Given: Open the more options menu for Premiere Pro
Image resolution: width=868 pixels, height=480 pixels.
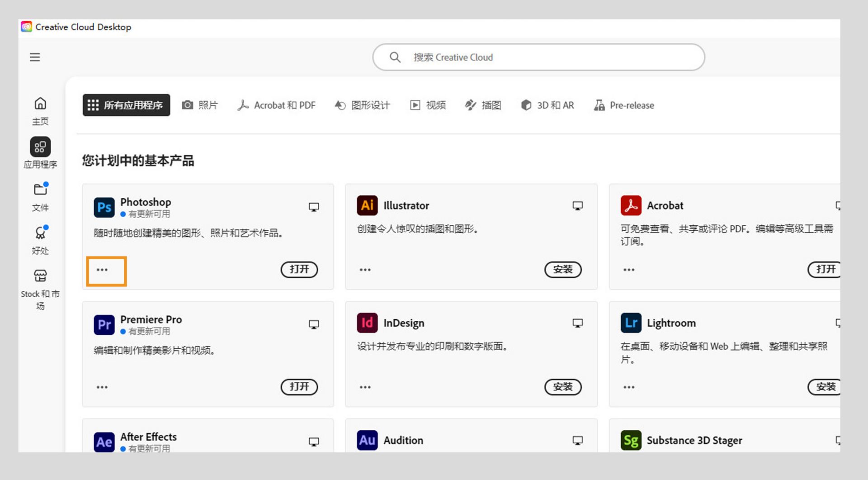Looking at the screenshot, I should pyautogui.click(x=102, y=387).
